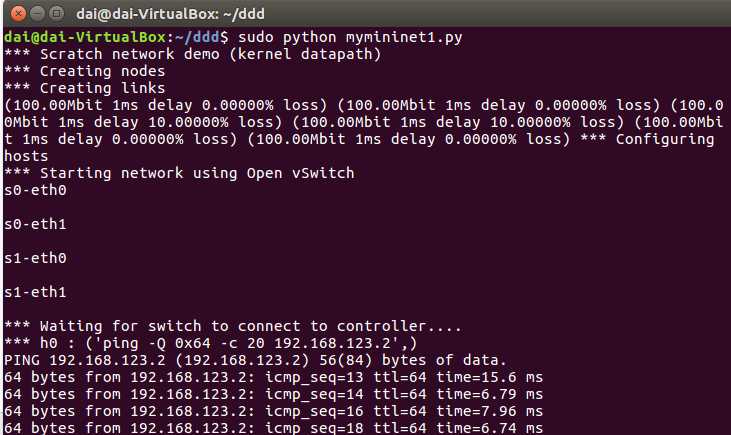Click the icmp_seq=16 ping reply line
This screenshot has width=731, height=435.
tap(273, 411)
